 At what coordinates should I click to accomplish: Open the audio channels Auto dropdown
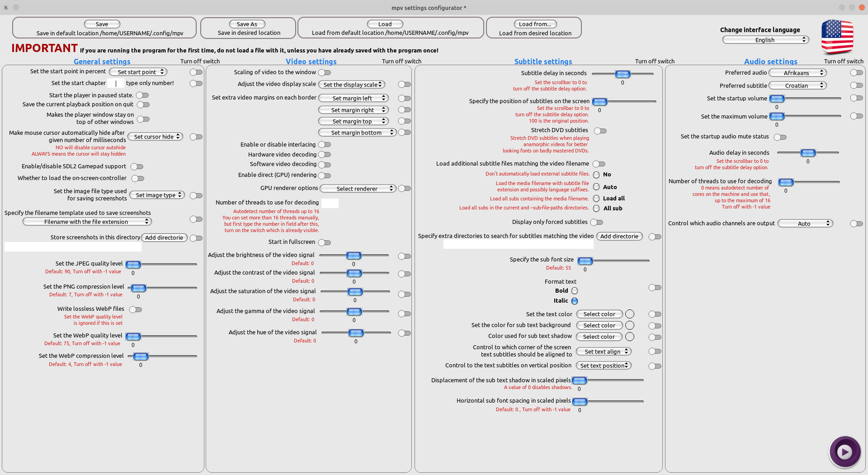click(x=805, y=223)
